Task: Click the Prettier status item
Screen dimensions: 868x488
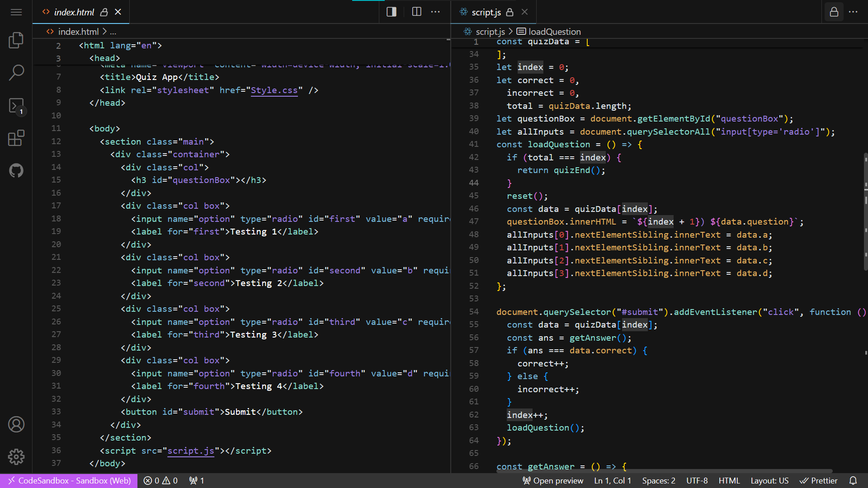Action: pyautogui.click(x=818, y=481)
